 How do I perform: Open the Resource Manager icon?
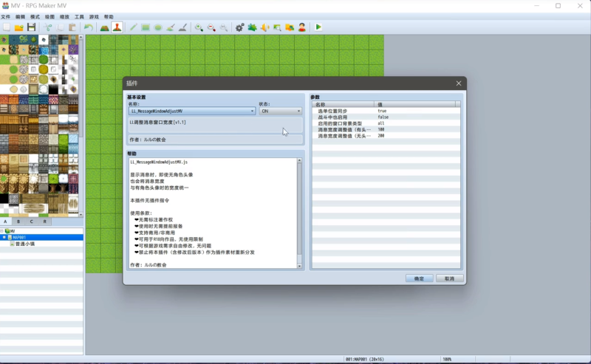(x=290, y=27)
